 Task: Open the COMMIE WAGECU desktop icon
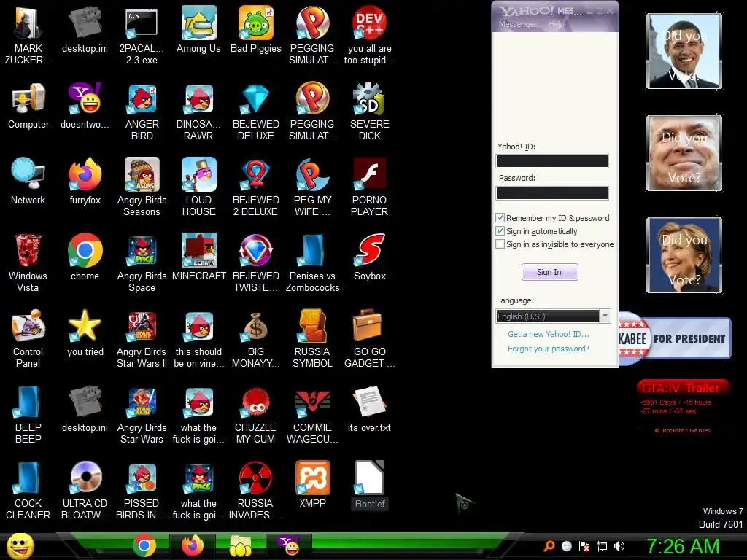pos(312,415)
